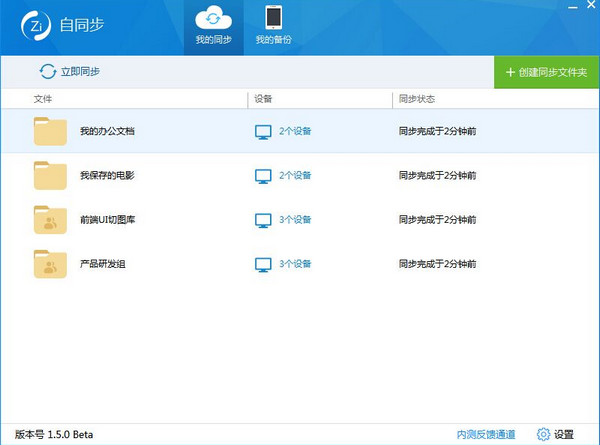Open 设置 via the gear icon
Image resolution: width=600 pixels, height=445 pixels.
click(544, 434)
